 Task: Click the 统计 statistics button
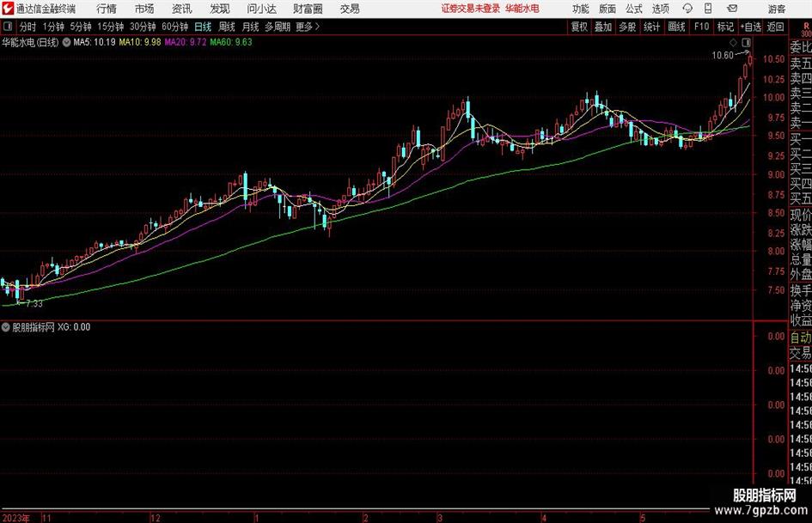pos(652,27)
